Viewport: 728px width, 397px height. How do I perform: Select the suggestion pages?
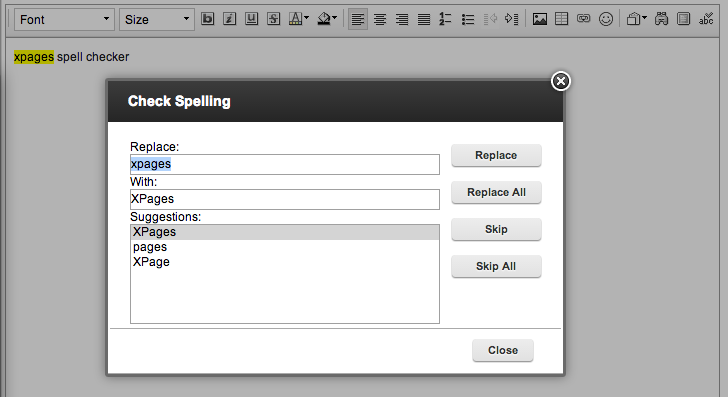click(x=285, y=247)
